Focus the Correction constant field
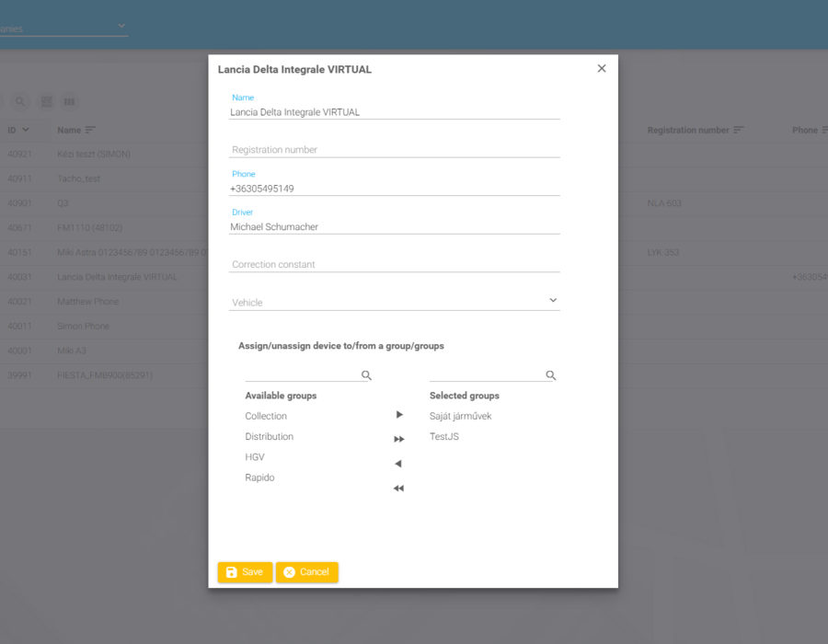This screenshot has height=644, width=828. [395, 264]
